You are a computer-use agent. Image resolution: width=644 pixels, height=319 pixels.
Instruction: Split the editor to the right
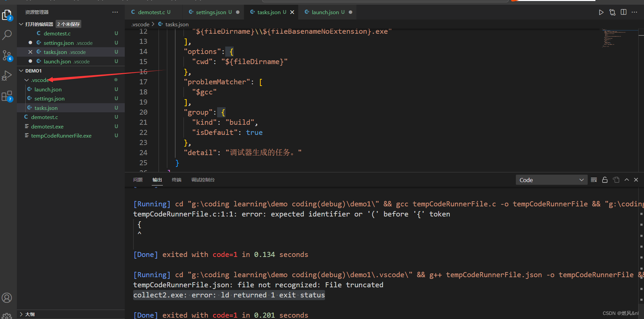tap(623, 12)
